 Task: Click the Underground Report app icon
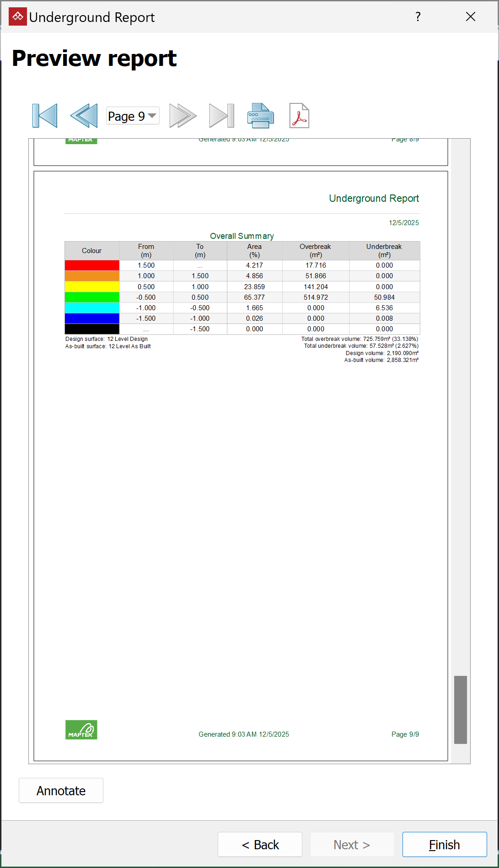tap(18, 17)
